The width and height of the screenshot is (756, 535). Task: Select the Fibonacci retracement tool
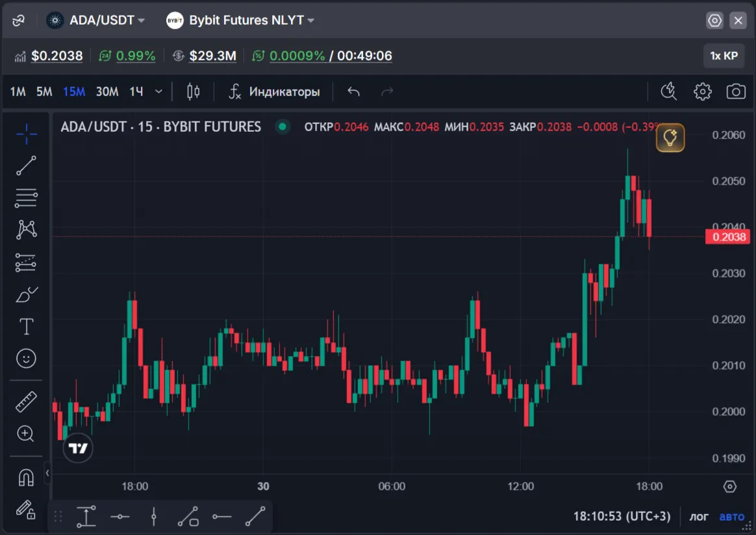tap(26, 197)
